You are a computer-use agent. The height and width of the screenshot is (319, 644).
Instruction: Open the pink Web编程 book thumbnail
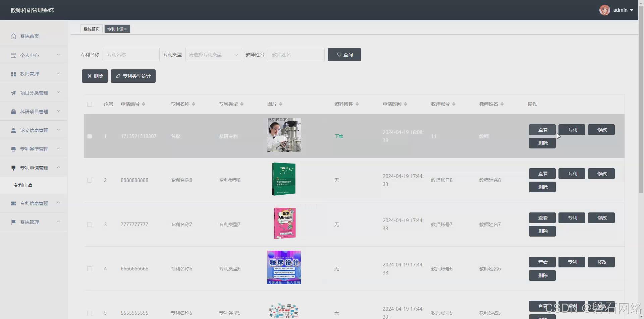pos(284,224)
